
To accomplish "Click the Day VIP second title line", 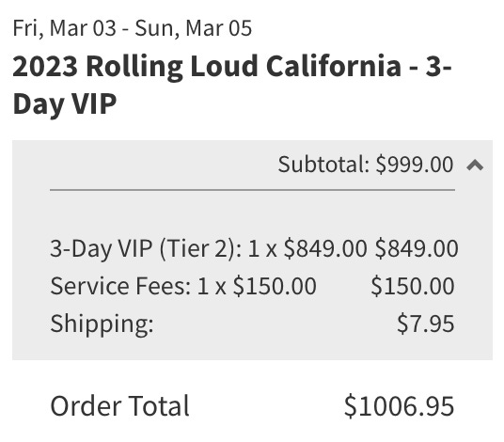I will (x=65, y=103).
